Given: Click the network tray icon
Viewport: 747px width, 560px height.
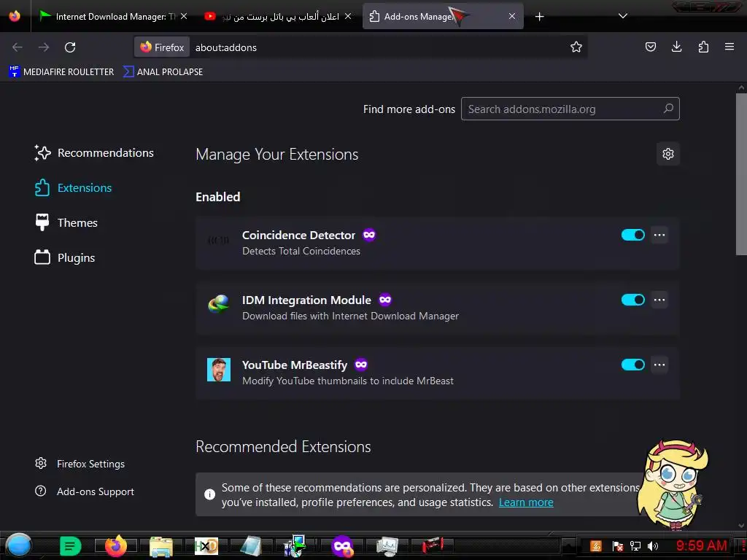Looking at the screenshot, I should [x=635, y=545].
